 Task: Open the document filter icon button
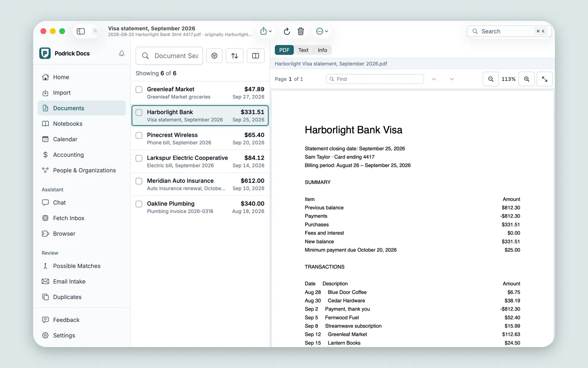point(214,56)
